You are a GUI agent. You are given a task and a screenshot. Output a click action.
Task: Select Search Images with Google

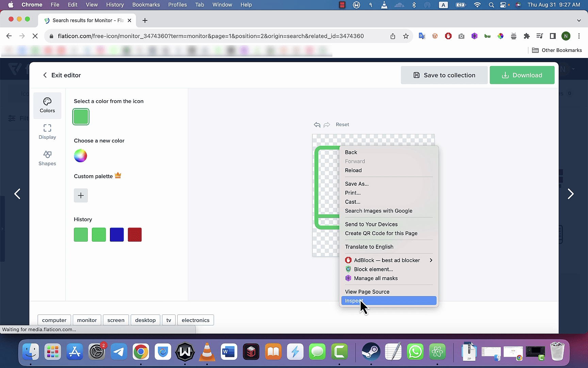click(389, 211)
